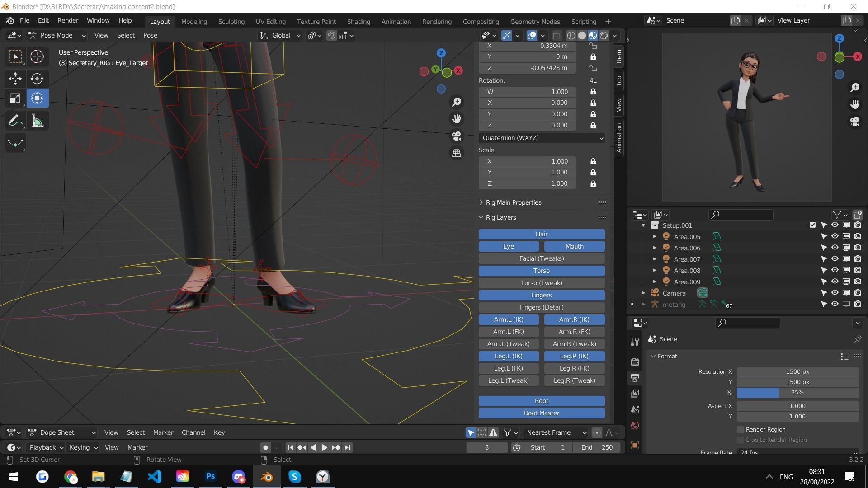
Task: Open the Pose menu in viewport header
Action: pyautogui.click(x=150, y=35)
